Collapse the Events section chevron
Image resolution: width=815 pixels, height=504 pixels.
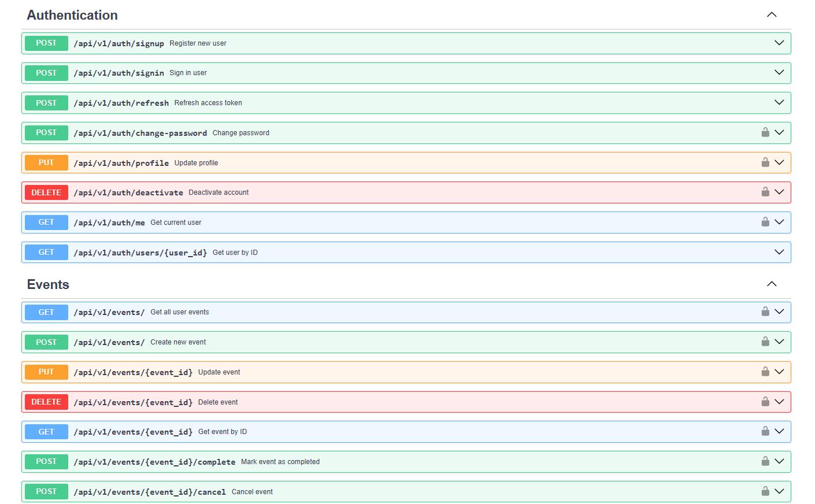(771, 284)
